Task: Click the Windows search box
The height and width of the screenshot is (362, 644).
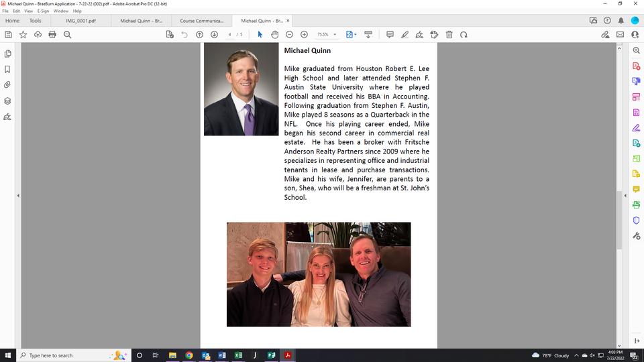Action: tap(74, 355)
